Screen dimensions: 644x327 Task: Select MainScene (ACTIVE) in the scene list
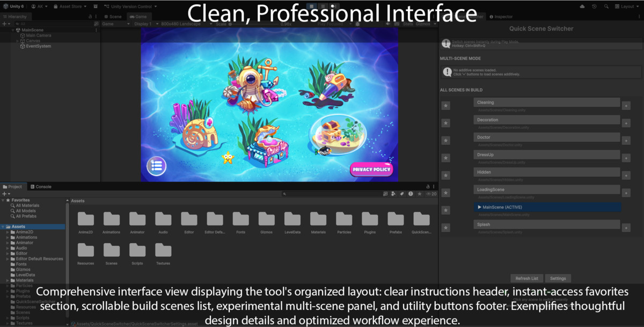pos(547,207)
